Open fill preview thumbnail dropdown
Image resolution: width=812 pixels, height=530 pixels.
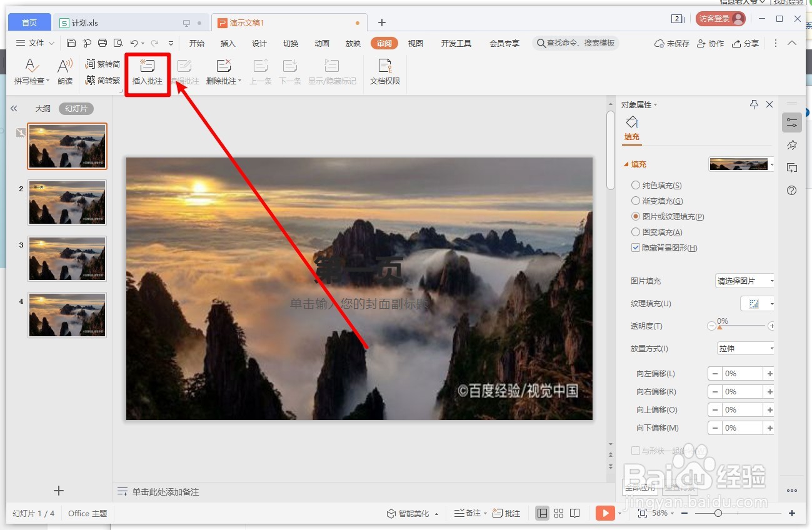(x=741, y=164)
